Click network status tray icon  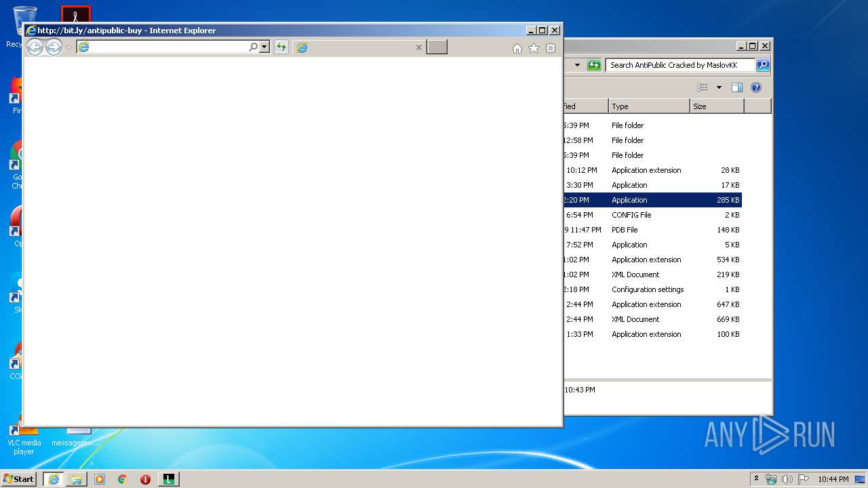coord(771,479)
